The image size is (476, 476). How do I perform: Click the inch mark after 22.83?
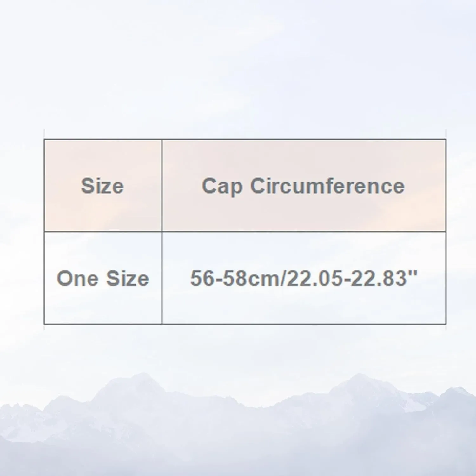point(413,273)
